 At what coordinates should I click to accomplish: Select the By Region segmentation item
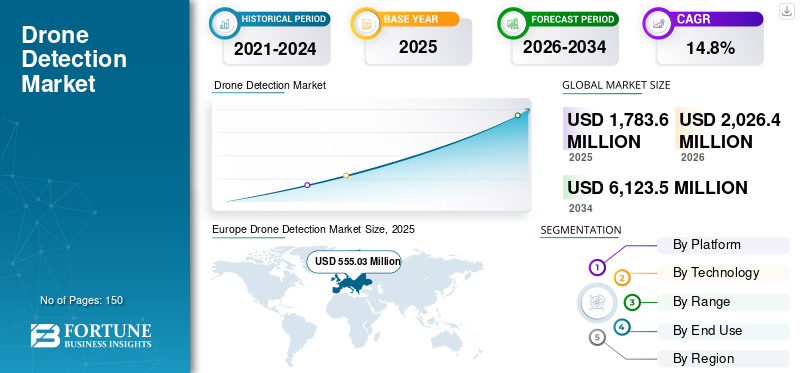(723, 359)
